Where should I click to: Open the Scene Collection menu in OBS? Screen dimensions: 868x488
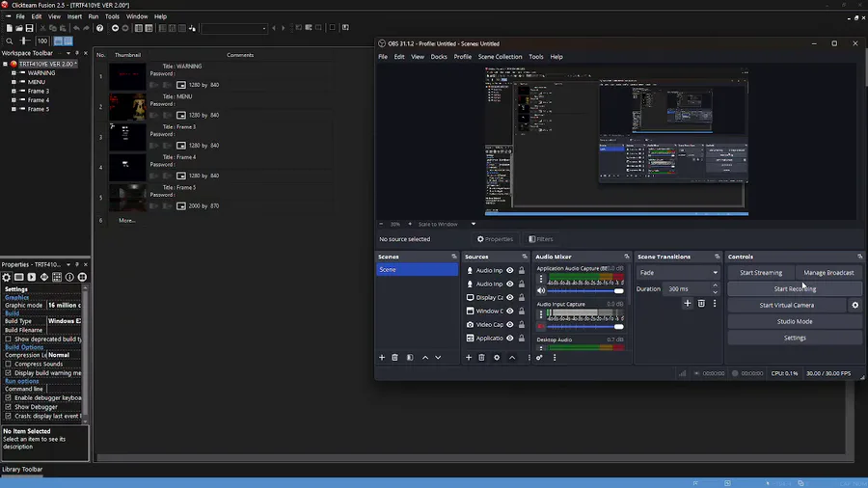500,57
